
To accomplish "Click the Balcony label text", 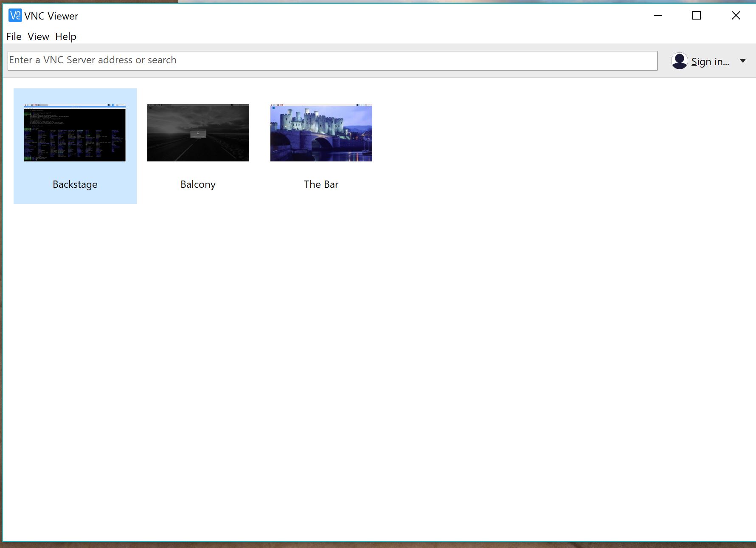I will [198, 184].
